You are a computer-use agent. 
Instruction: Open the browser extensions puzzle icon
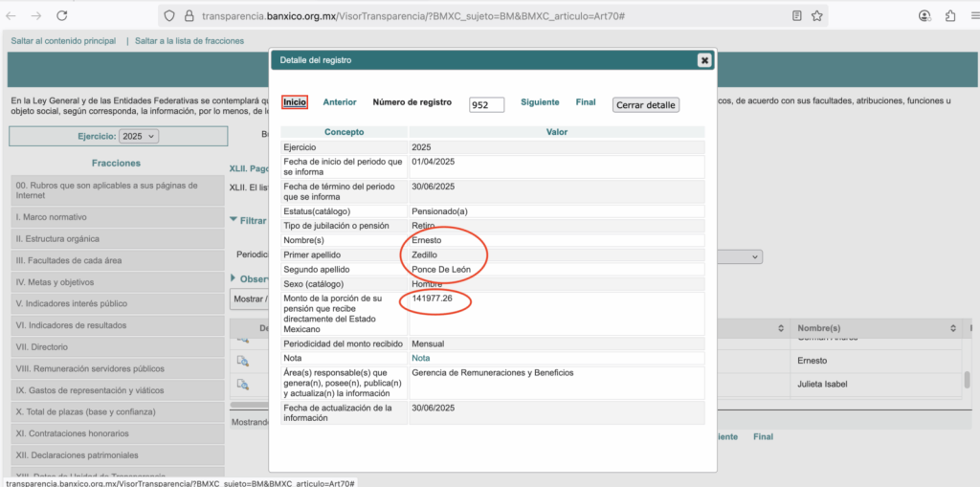[x=949, y=16]
